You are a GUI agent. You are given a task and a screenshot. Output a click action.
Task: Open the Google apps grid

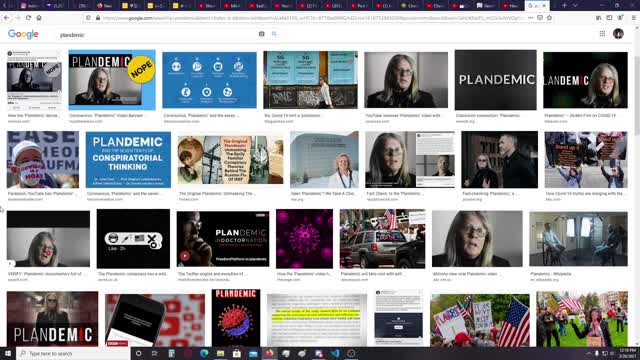click(x=602, y=34)
